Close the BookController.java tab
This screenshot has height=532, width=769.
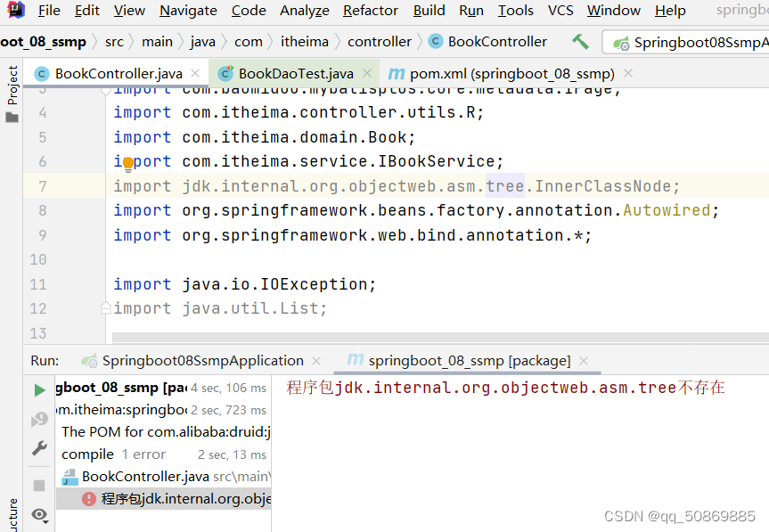click(x=195, y=73)
